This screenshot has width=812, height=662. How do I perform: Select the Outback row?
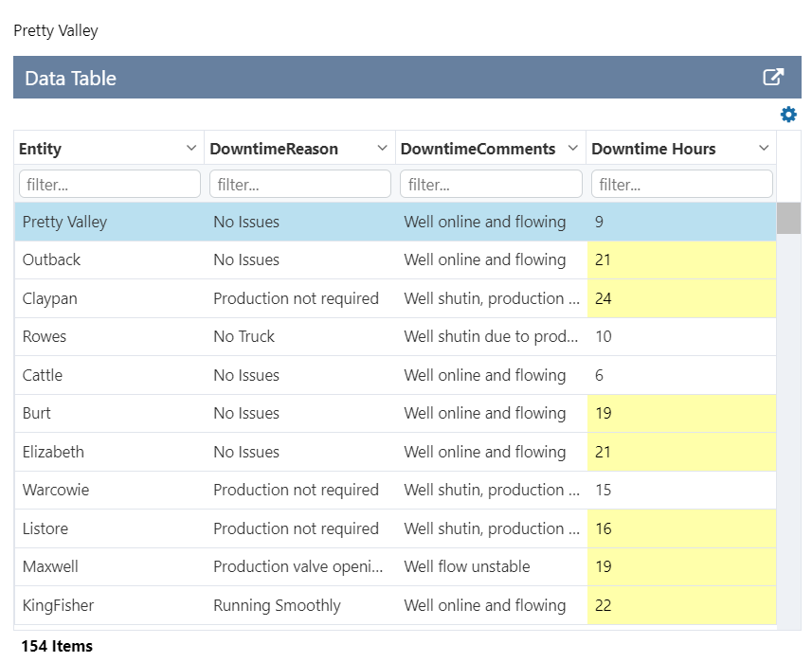click(284, 259)
